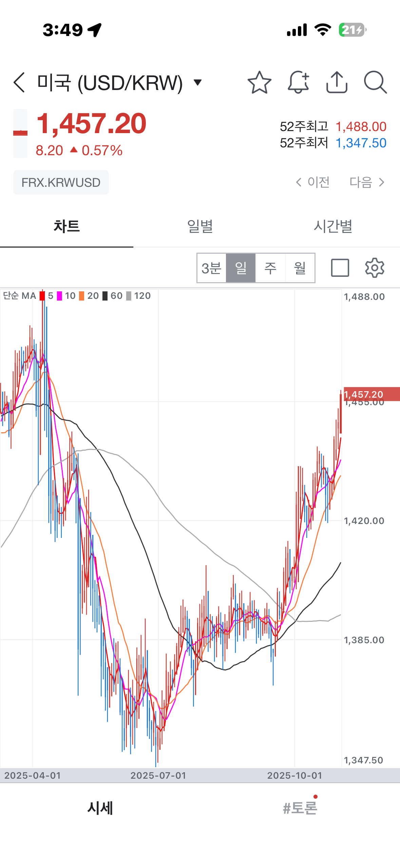Open the #토론 discussion section
Viewport: 400px width, 868px height.
[300, 808]
